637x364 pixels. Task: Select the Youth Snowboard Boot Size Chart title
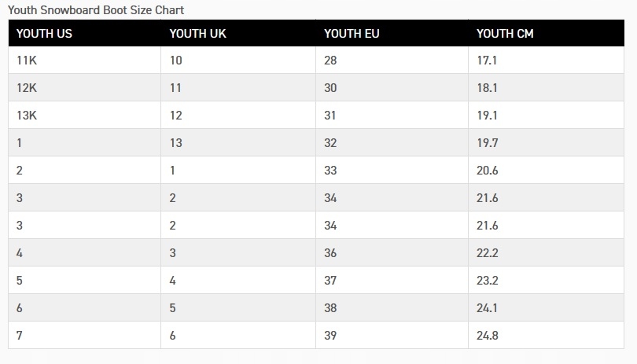pyautogui.click(x=96, y=10)
